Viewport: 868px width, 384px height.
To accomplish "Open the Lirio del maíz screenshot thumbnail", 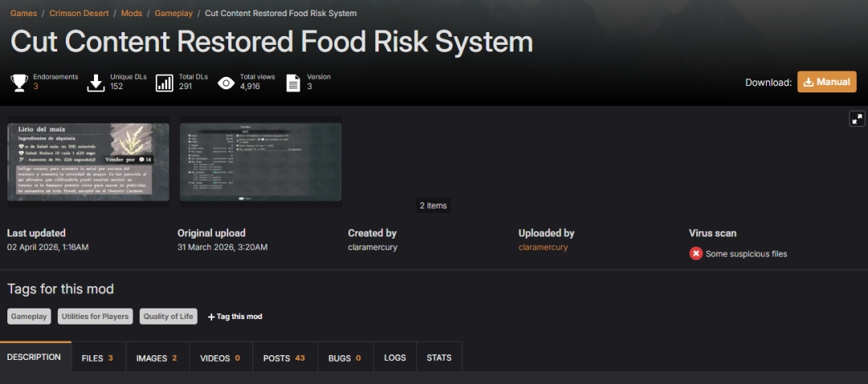I will [x=88, y=161].
